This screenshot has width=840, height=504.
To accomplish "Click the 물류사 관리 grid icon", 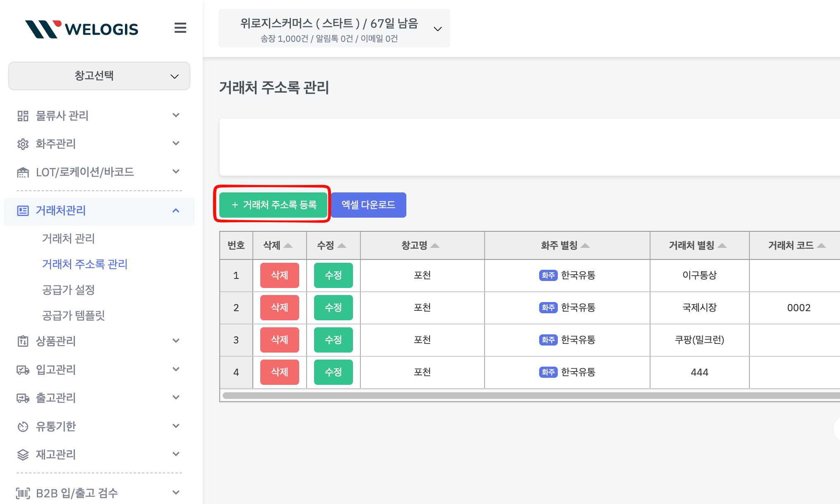I will [x=23, y=116].
